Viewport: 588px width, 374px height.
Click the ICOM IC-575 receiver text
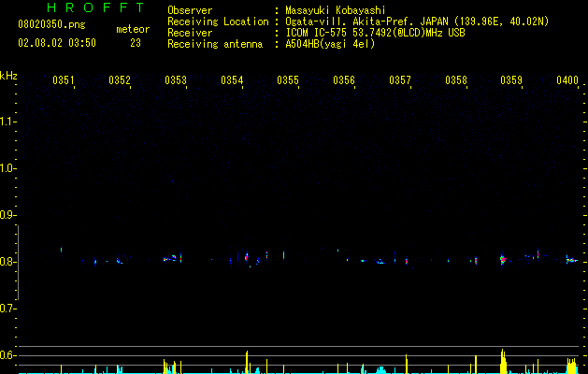point(375,33)
